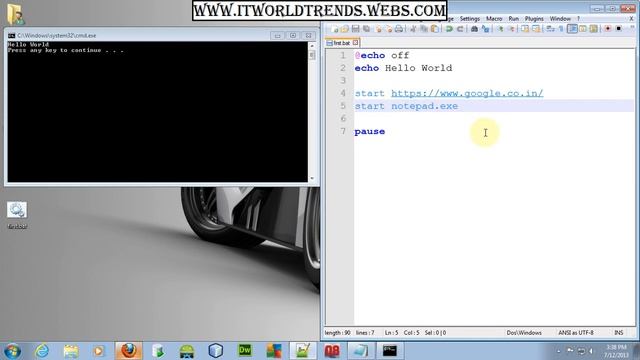640x360 pixels.
Task: Click the Replace toolbar icon
Action: click(x=485, y=29)
